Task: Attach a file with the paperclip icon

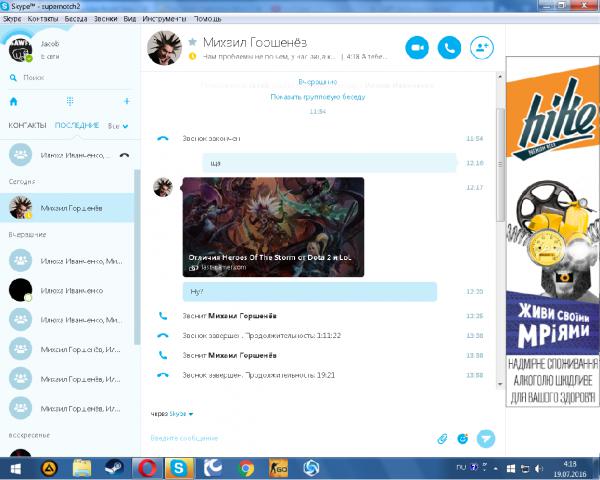Action: point(442,439)
